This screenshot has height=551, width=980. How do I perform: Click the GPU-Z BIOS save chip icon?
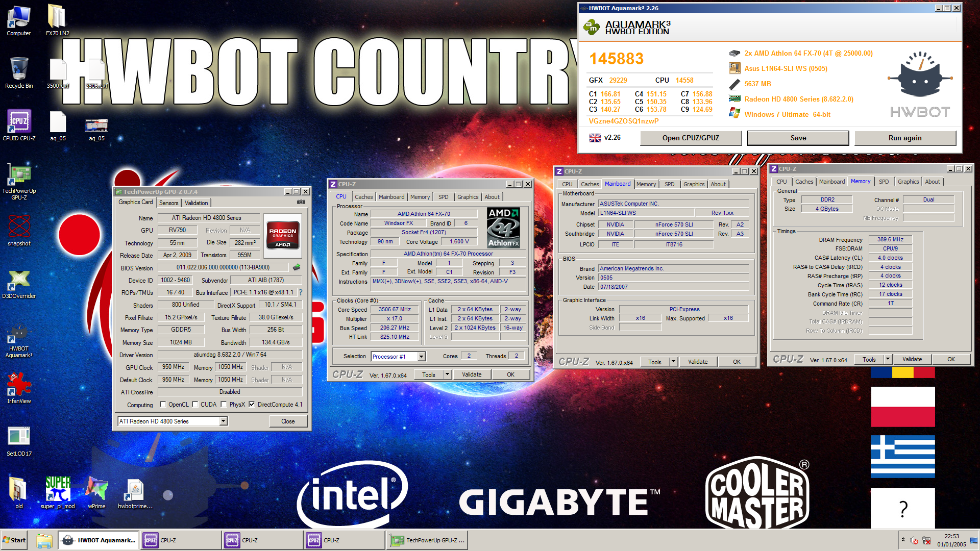297,267
